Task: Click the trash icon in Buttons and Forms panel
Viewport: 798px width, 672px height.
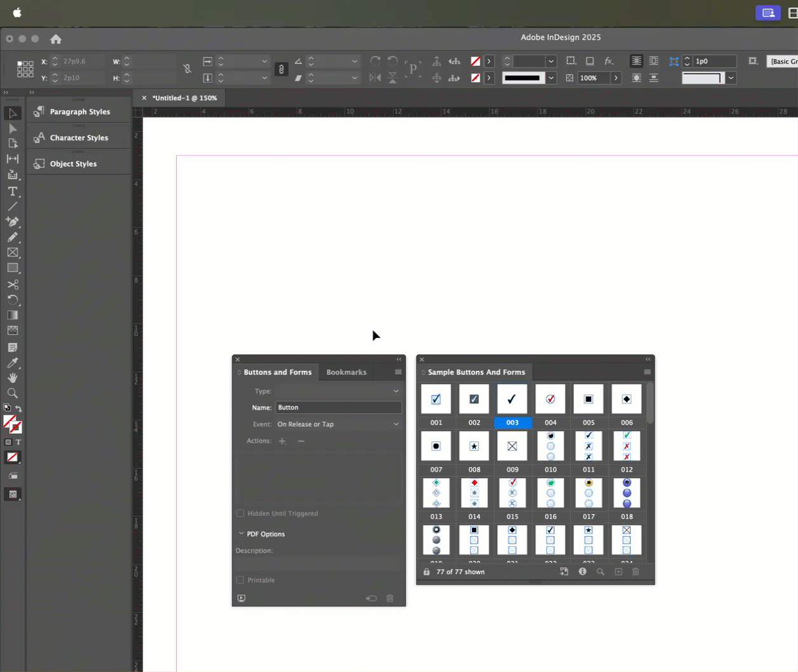Action: 390,598
